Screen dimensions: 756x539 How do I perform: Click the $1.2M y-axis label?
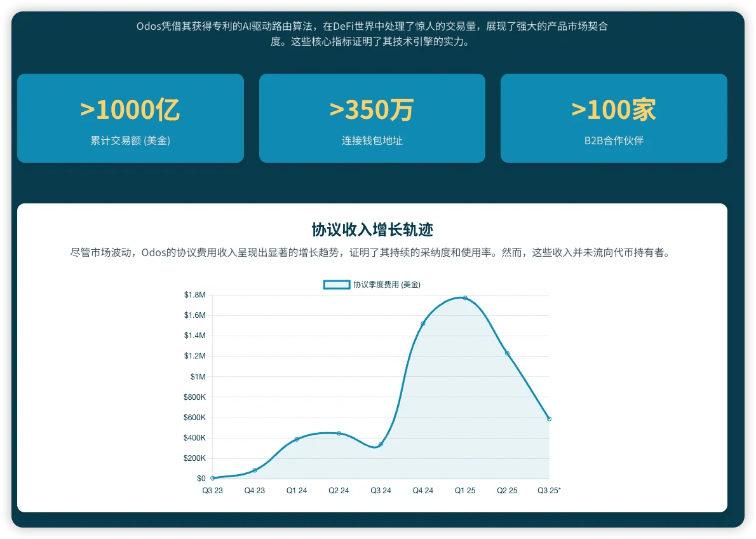(195, 356)
